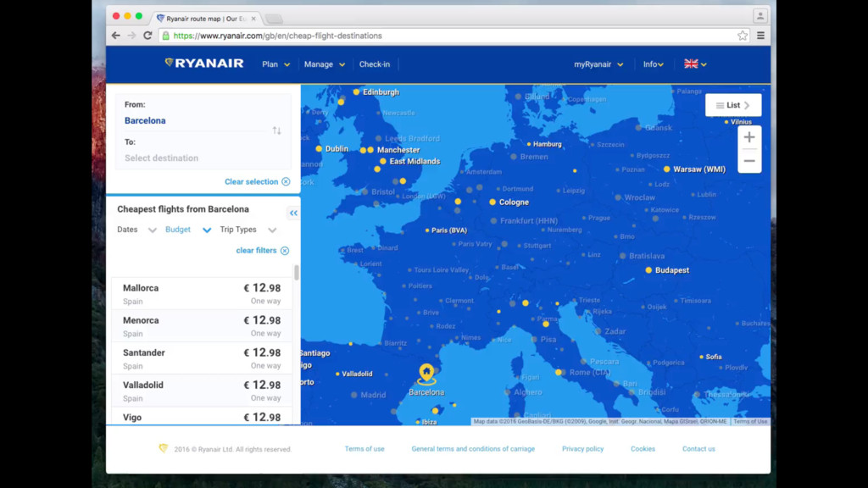Select the Cologne airport marker
The height and width of the screenshot is (488, 868).
pos(492,202)
